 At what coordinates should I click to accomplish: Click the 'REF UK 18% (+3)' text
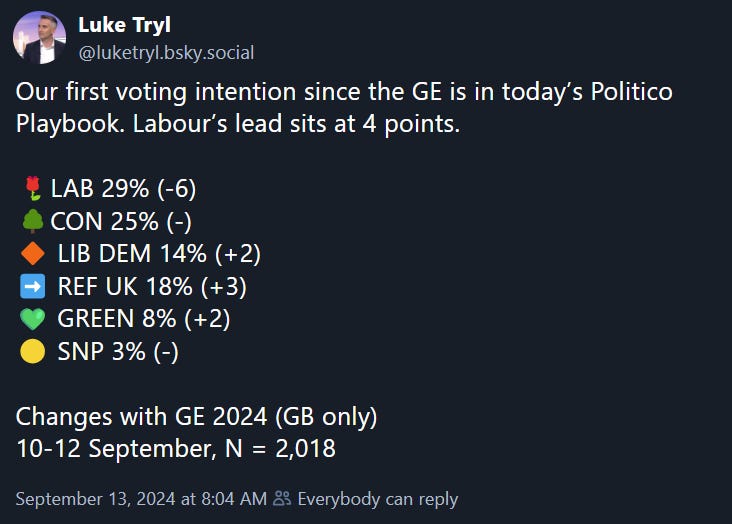tap(152, 287)
